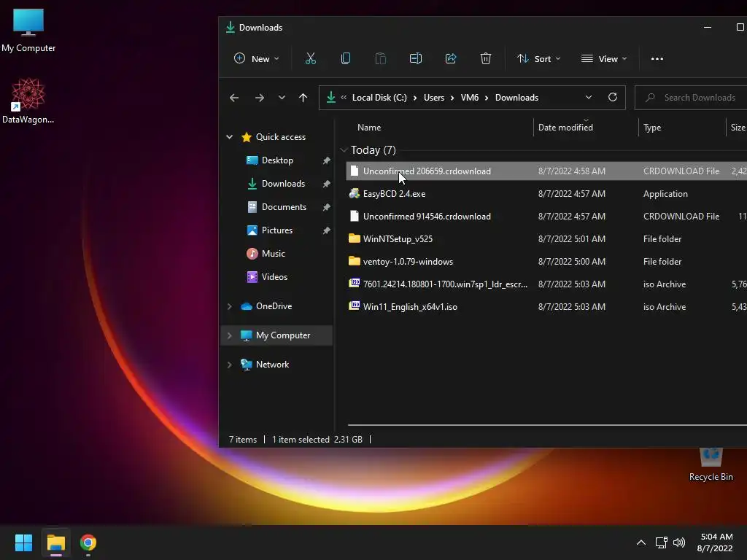Click the Win11 iso archive file icon
The width and height of the screenshot is (747, 560).
(354, 306)
